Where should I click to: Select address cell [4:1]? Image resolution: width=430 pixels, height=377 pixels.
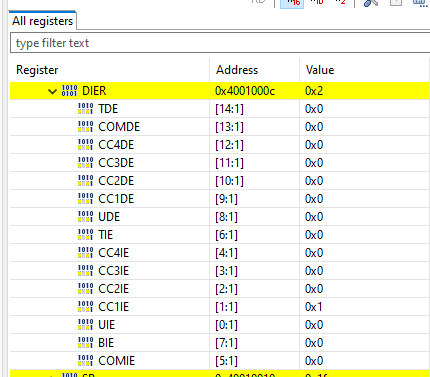(x=226, y=253)
